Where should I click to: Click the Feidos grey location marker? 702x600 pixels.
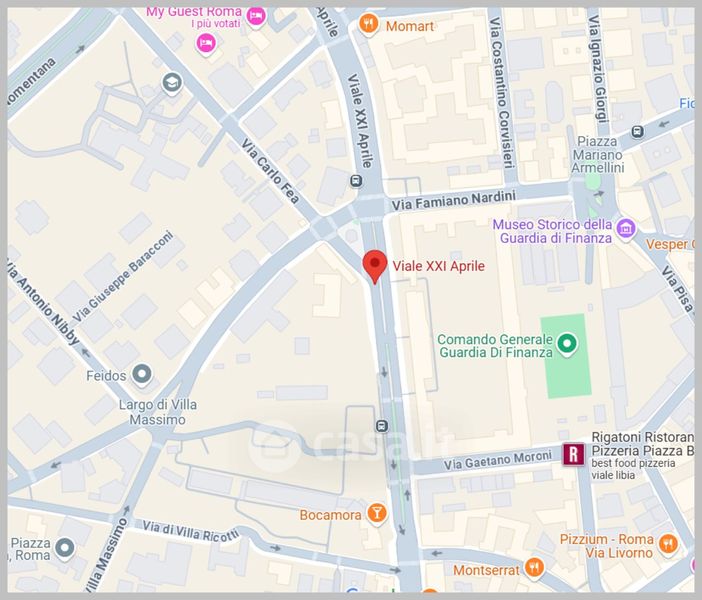tap(142, 375)
